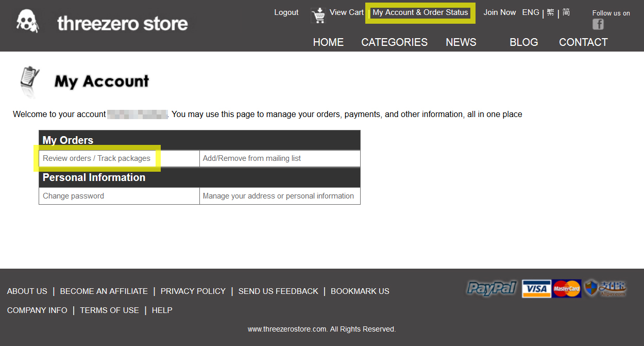Screen dimensions: 644x346
Task: Open the CONTACT menu item
Action: point(584,42)
